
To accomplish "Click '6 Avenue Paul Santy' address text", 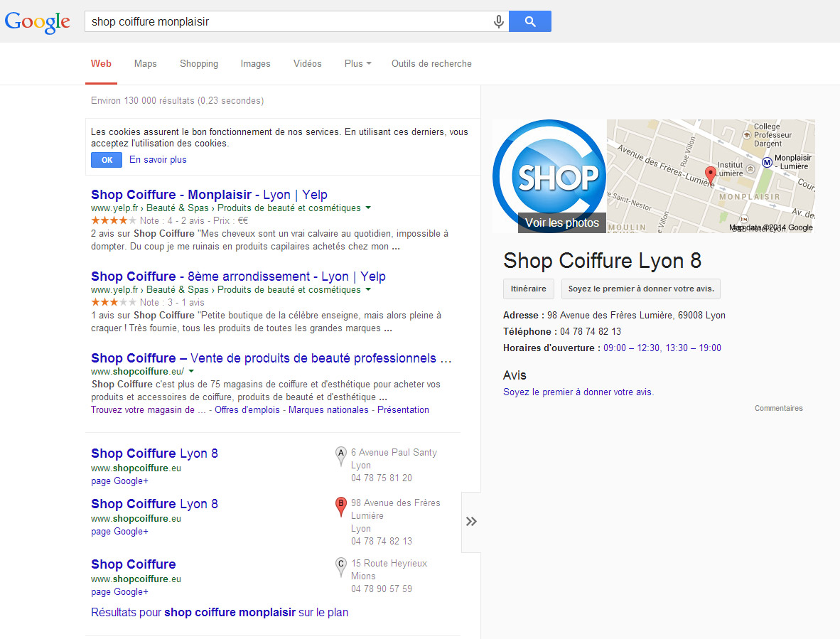I will coord(394,453).
